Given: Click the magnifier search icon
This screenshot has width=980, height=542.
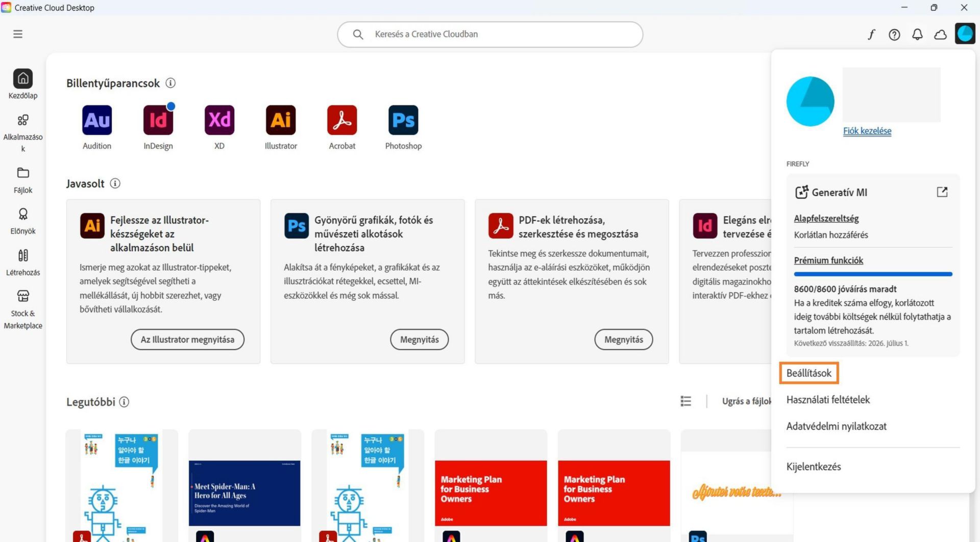Looking at the screenshot, I should [358, 34].
